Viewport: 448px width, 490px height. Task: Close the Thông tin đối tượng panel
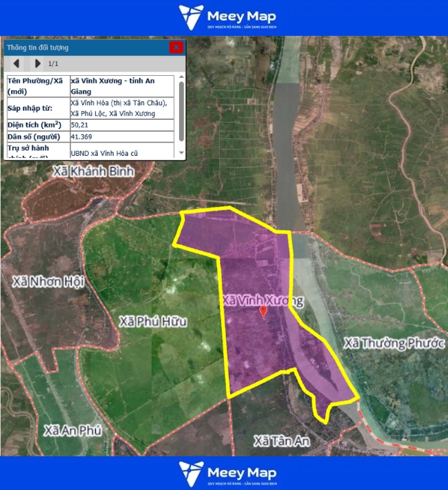176,48
